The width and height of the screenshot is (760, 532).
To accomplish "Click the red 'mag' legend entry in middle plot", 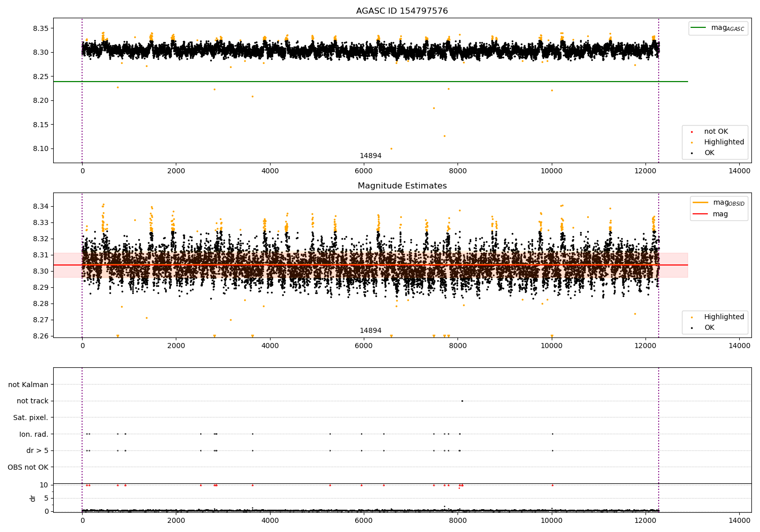I will [720, 214].
